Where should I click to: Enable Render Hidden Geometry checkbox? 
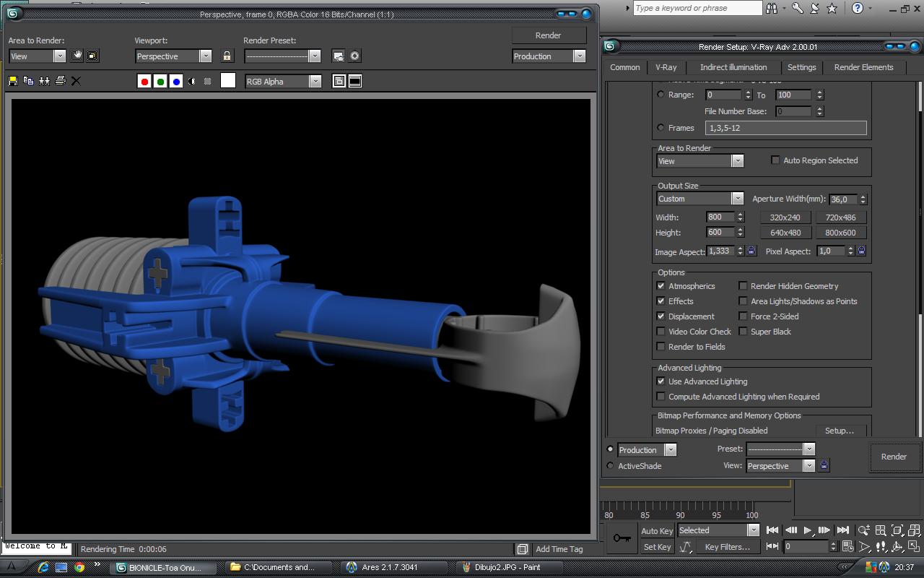coord(743,286)
